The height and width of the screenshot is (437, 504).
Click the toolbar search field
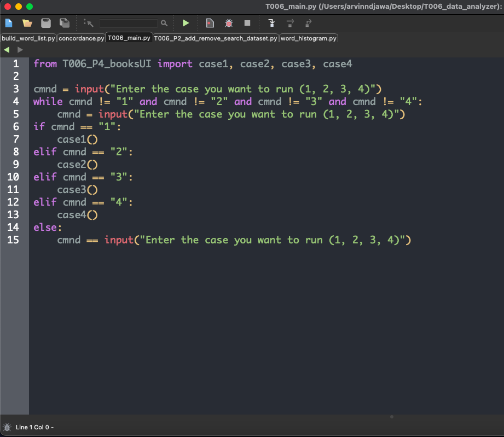coord(129,23)
